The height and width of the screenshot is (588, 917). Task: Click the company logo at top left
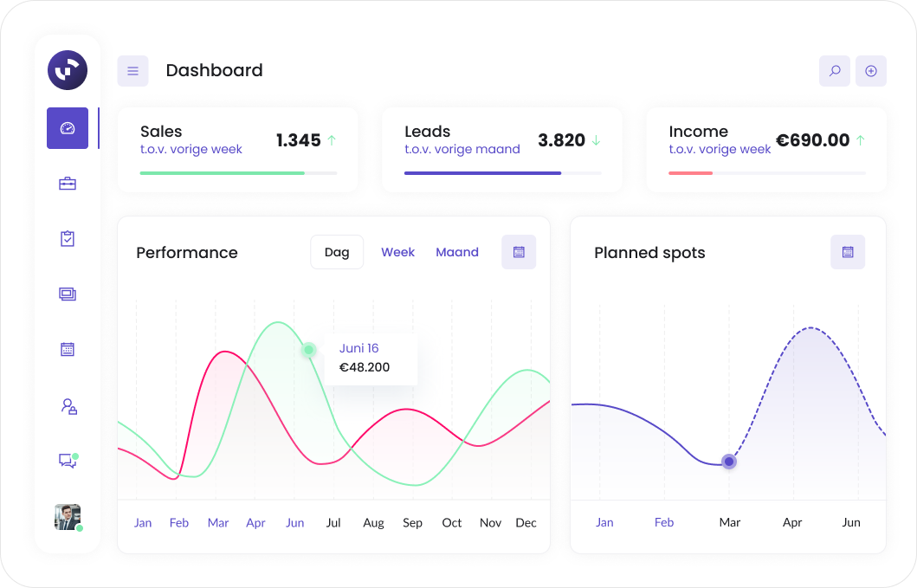pos(68,70)
